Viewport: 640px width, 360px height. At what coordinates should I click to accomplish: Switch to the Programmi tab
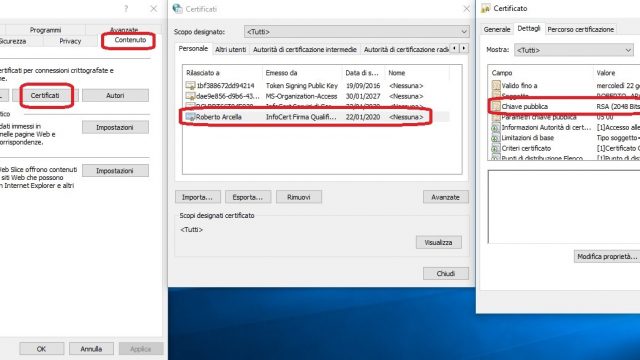(45, 30)
